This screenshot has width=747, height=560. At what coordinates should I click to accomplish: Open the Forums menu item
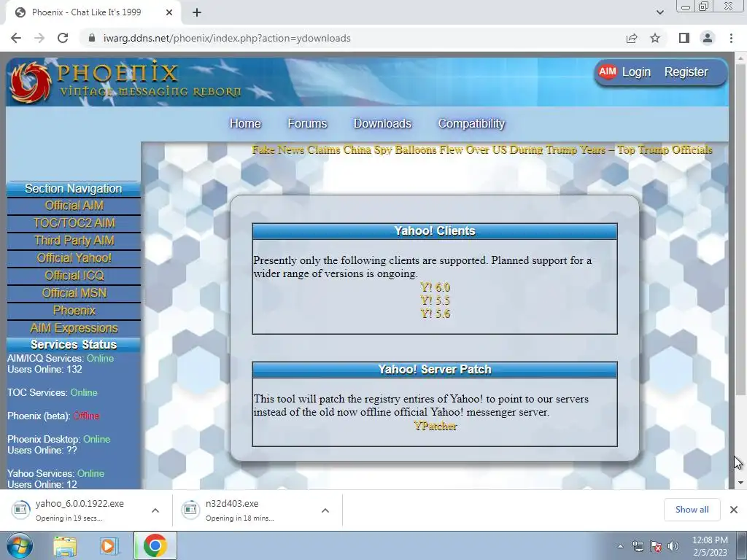(x=307, y=123)
